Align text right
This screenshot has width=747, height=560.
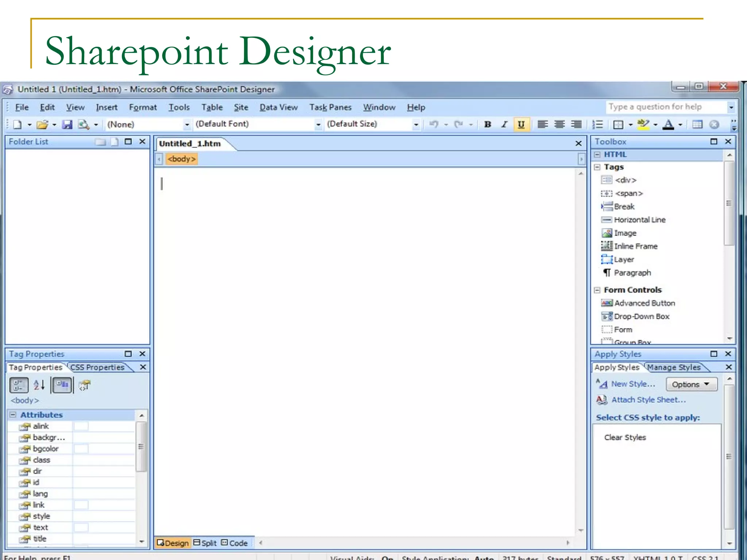point(576,124)
